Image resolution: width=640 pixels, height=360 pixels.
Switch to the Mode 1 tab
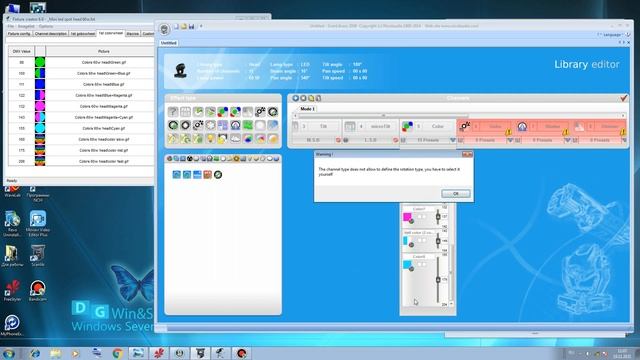[307, 109]
